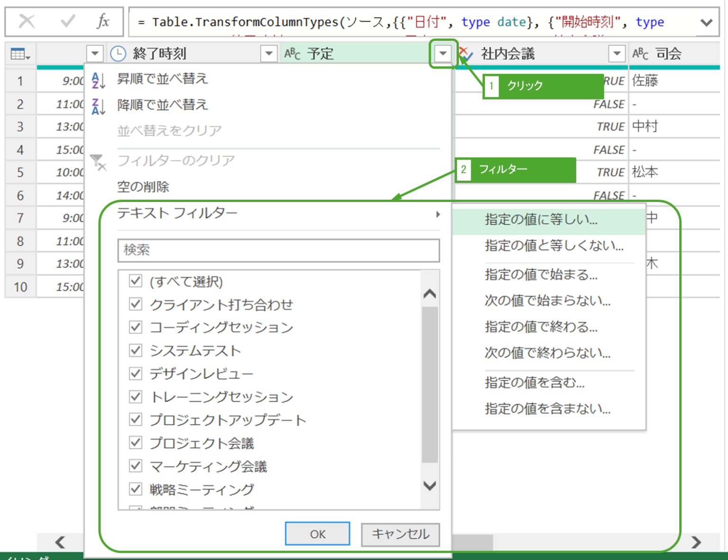Click the clock data type icon on 終了時刻
Screen dimensions: 728x560
117,53
